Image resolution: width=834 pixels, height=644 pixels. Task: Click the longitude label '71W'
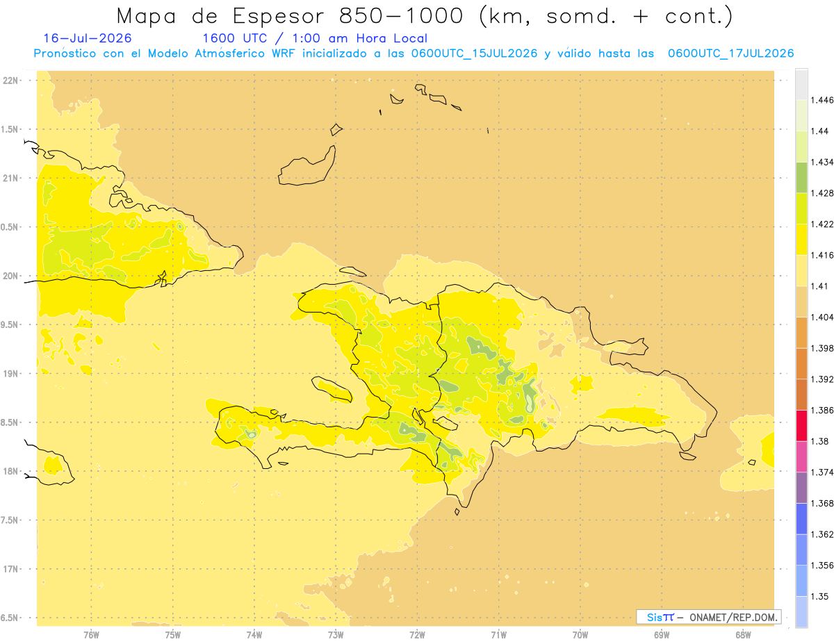click(x=498, y=634)
